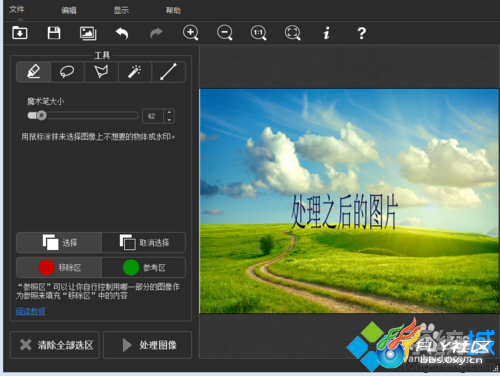Click the 处理图像 process button
The width and height of the screenshot is (500, 376).
click(148, 345)
